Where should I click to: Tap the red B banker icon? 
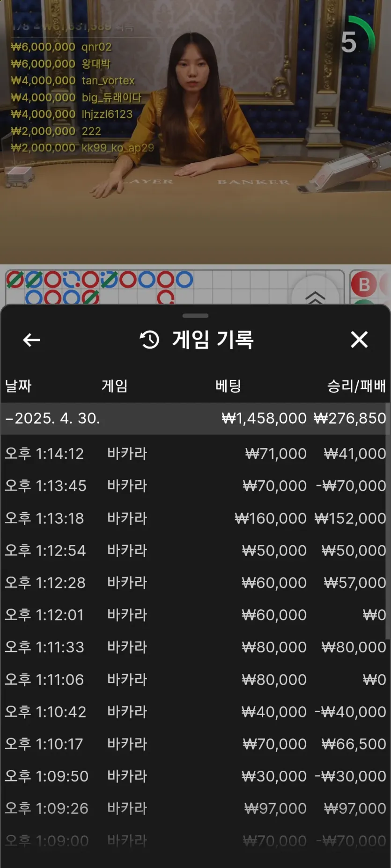[364, 284]
